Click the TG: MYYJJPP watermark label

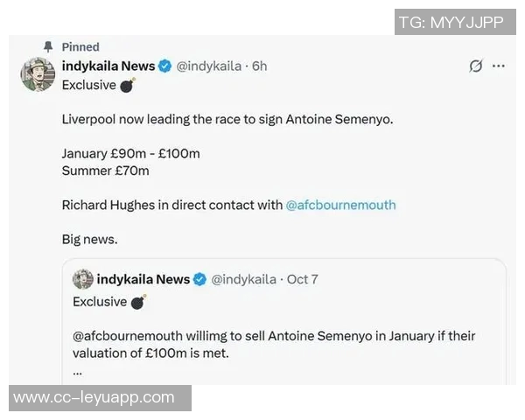click(451, 23)
